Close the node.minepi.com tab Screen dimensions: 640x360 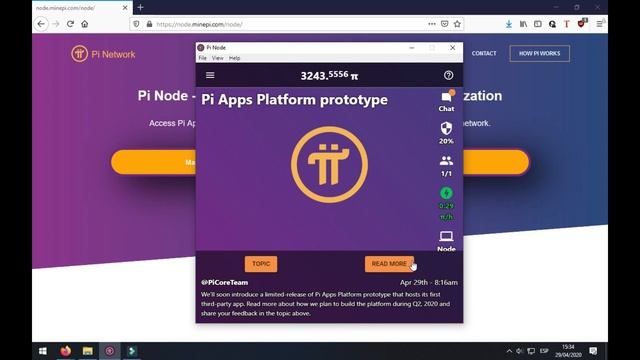[x=125, y=8]
